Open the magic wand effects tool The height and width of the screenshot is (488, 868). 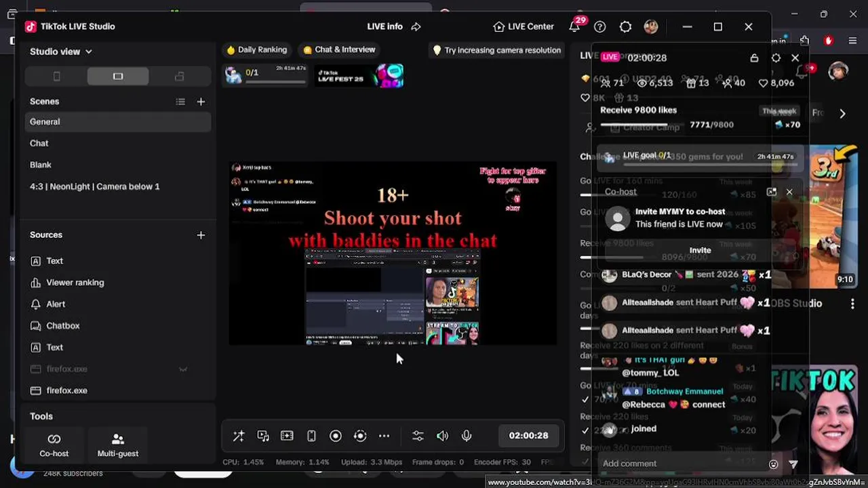(239, 436)
